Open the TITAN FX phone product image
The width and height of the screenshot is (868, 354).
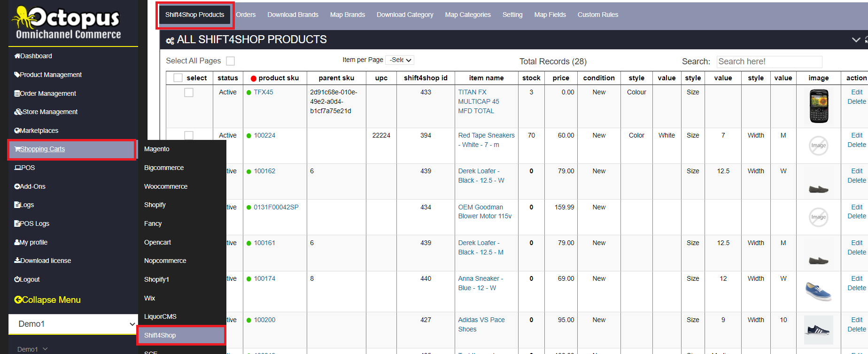click(819, 106)
